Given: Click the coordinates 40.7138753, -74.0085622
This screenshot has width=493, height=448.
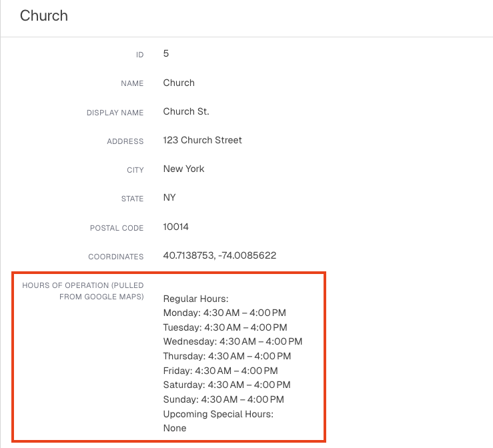Looking at the screenshot, I should click(x=219, y=255).
